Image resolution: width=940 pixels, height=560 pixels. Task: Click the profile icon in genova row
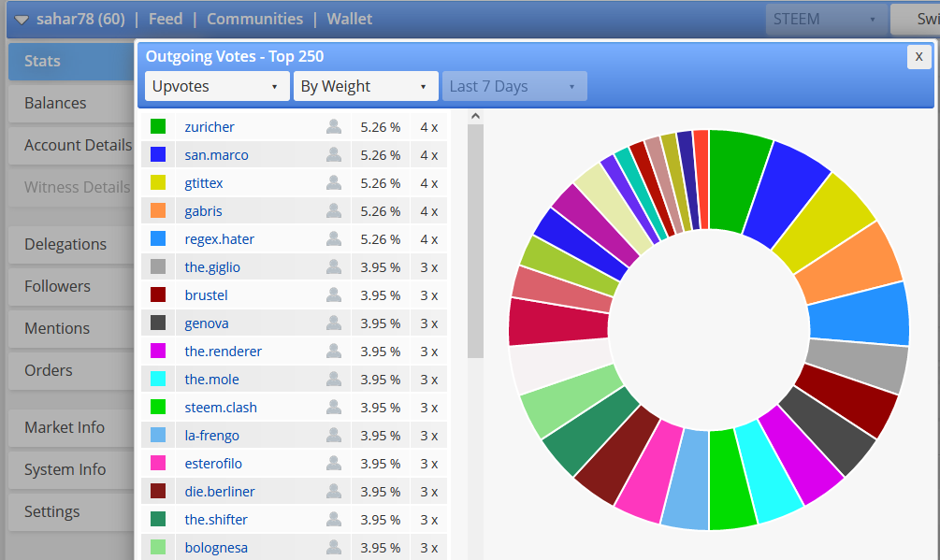pyautogui.click(x=334, y=323)
